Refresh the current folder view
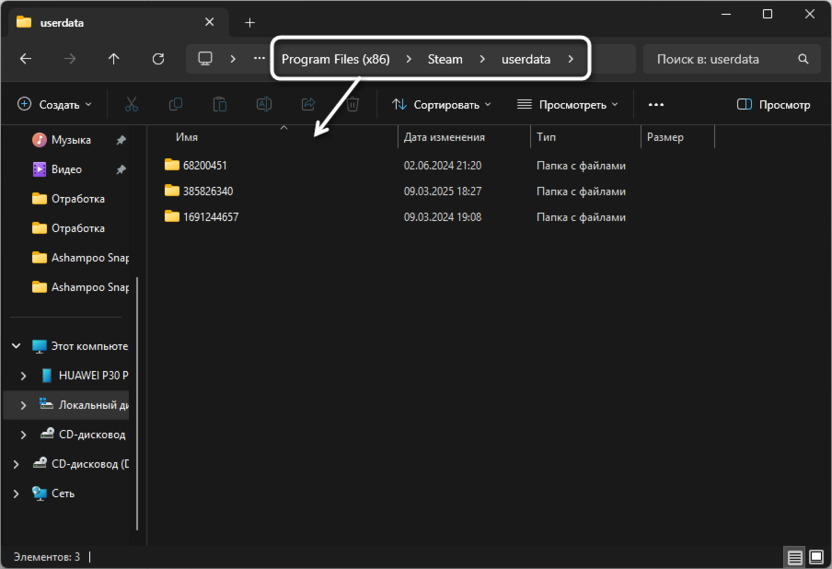This screenshot has width=832, height=569. [158, 59]
